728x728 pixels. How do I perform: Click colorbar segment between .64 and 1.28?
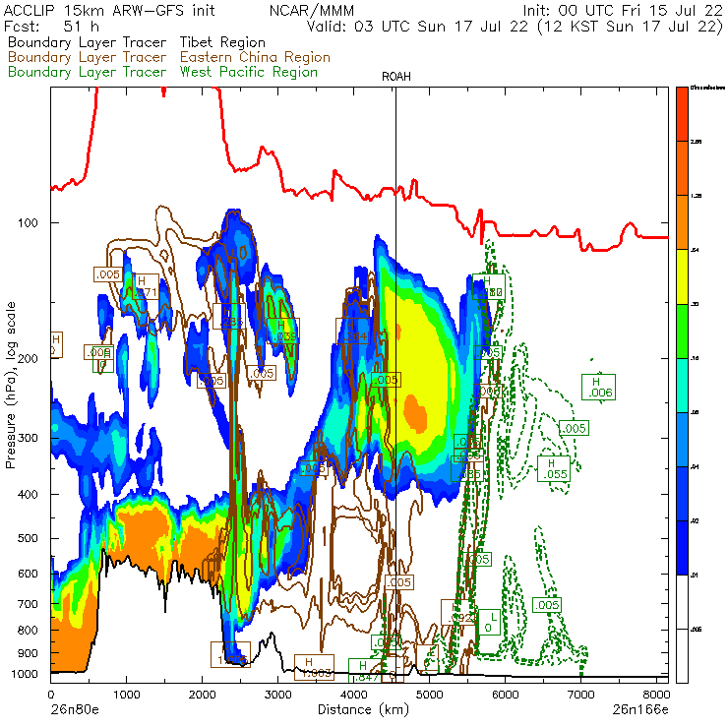tap(682, 223)
